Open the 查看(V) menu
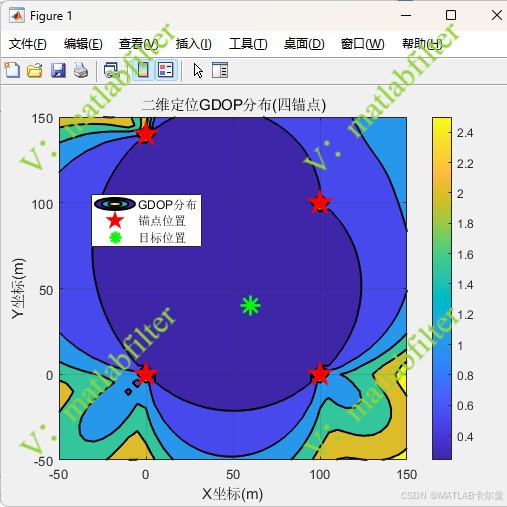The image size is (507, 507). (x=139, y=44)
